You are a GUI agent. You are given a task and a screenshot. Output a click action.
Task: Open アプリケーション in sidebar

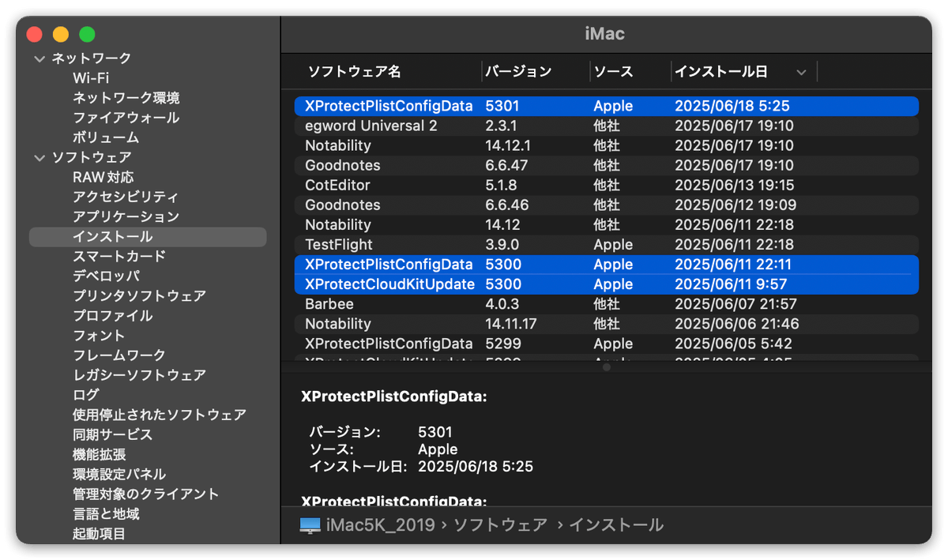point(126,216)
